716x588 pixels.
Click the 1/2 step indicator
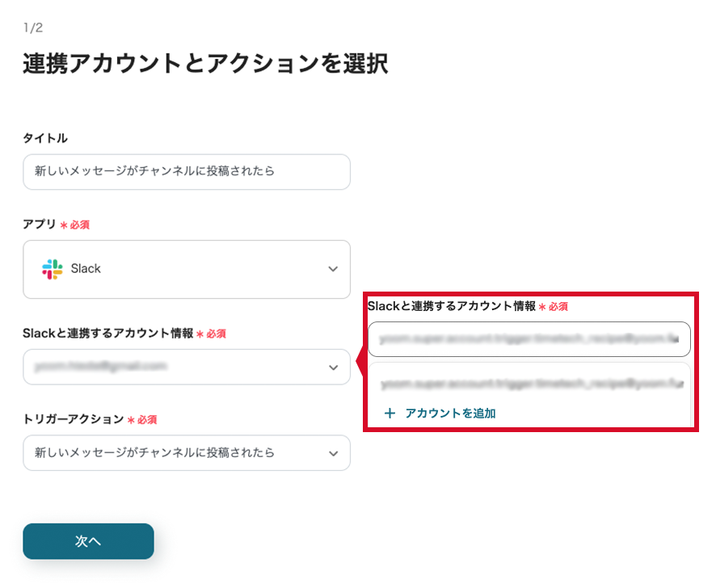click(x=33, y=28)
